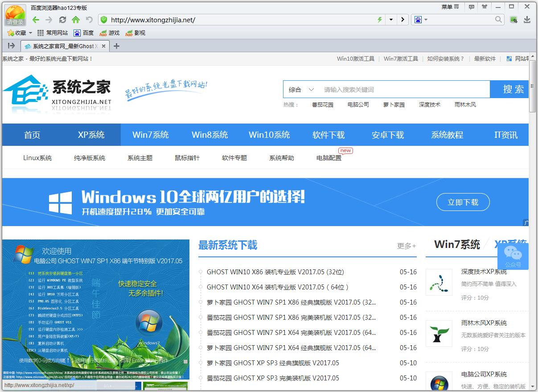Open Win8系统 navigation item
The width and height of the screenshot is (538, 392).
(210, 135)
